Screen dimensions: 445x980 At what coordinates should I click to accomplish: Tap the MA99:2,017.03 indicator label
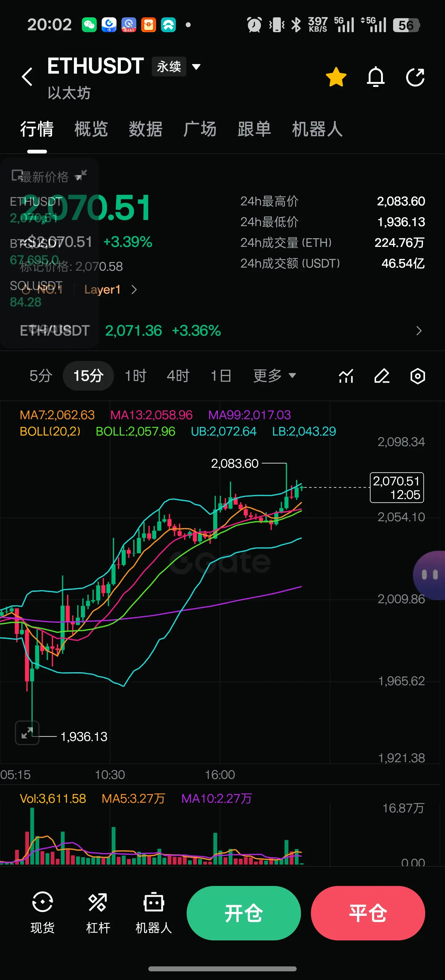[x=249, y=415]
